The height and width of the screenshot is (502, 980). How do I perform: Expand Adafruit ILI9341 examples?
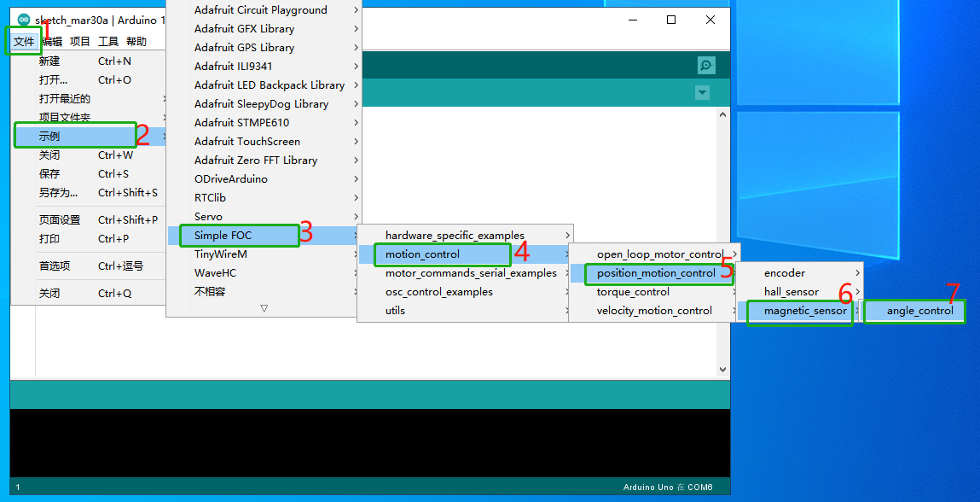point(264,67)
